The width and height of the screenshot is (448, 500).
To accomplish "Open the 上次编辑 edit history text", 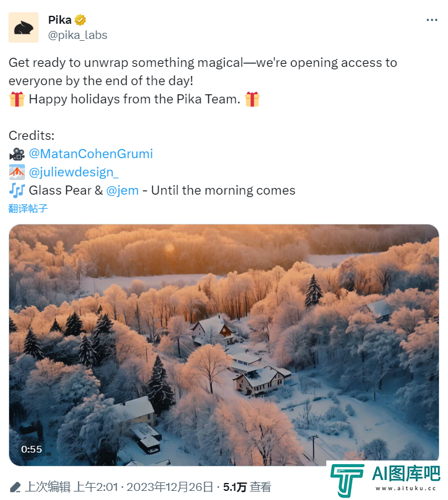I will pyautogui.click(x=47, y=487).
